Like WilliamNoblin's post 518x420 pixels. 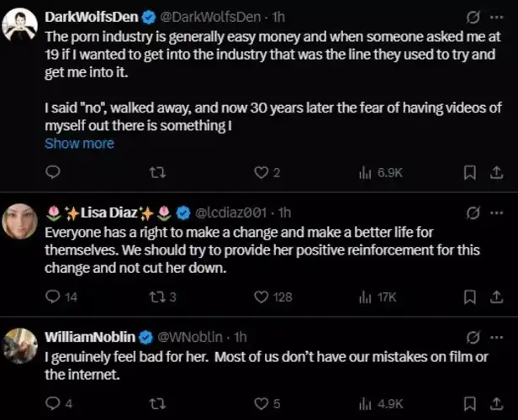point(261,403)
